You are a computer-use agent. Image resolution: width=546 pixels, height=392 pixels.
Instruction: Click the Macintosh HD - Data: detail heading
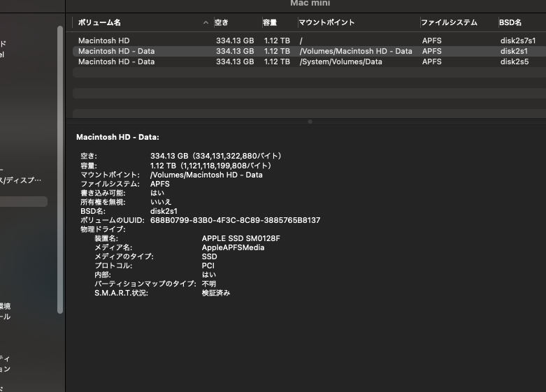(x=117, y=138)
